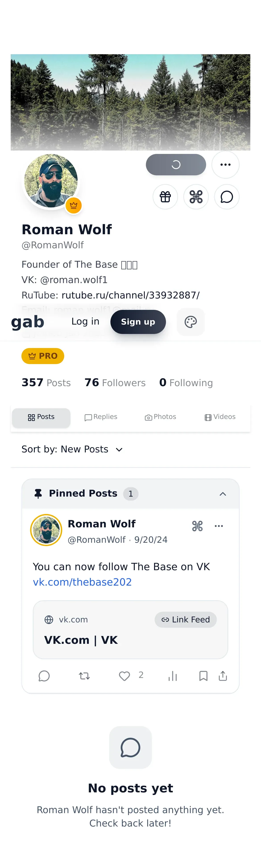Viewport: 261px width, 868px height.
Task: Click the command-symbol icon on profile
Action: [x=196, y=197]
